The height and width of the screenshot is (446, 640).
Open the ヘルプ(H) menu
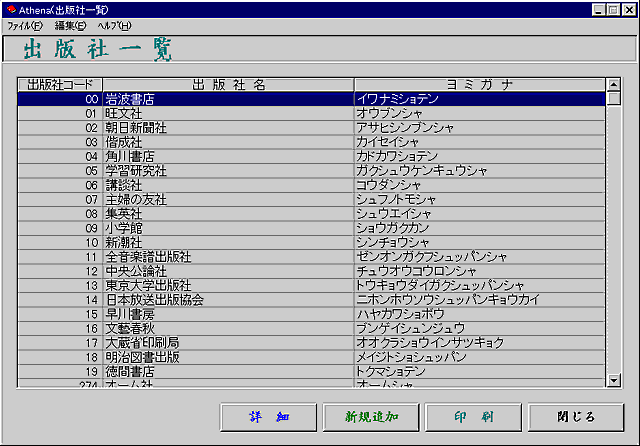(x=114, y=26)
